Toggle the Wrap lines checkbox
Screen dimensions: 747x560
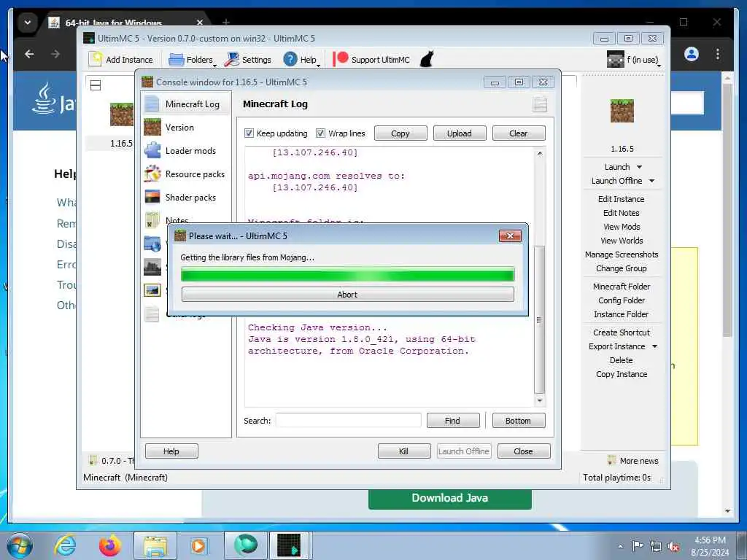[320, 133]
